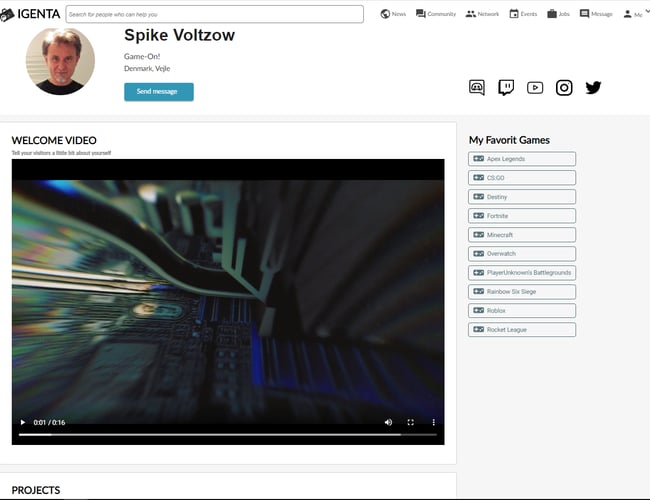Viewport: 650px width, 500px height.
Task: Open the Community menu item
Action: [436, 14]
